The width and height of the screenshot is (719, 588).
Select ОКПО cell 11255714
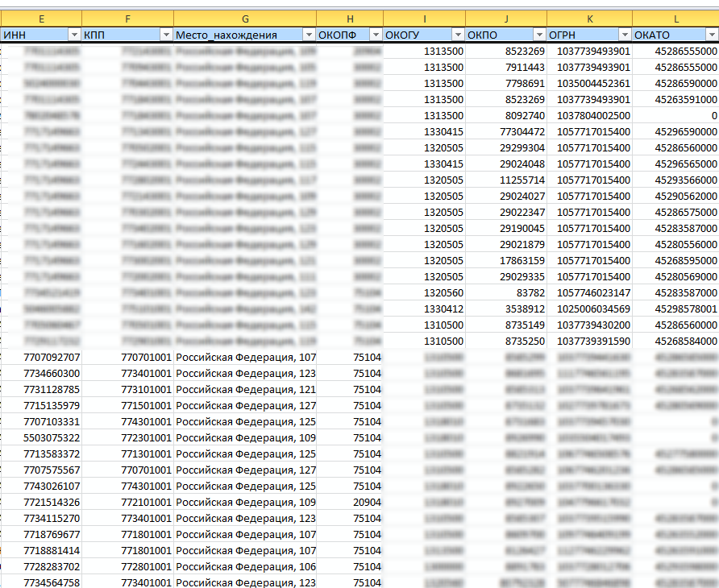pos(505,180)
